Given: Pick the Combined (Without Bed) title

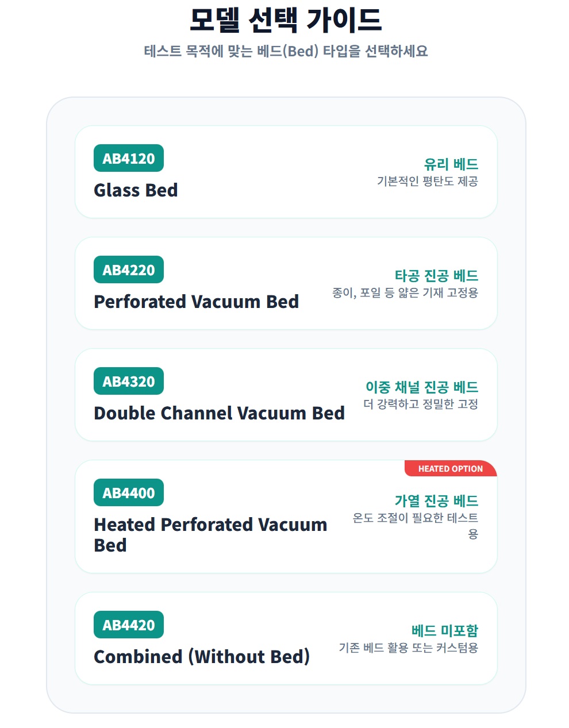Looking at the screenshot, I should click(202, 657).
